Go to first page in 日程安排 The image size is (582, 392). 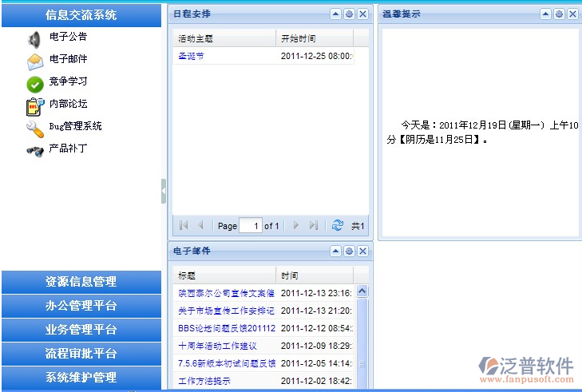point(184,225)
